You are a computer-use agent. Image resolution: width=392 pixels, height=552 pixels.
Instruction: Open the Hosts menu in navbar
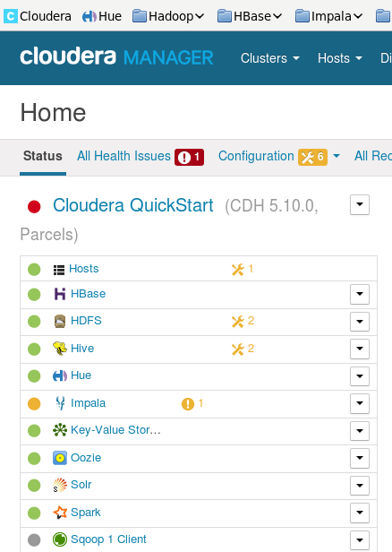click(339, 58)
